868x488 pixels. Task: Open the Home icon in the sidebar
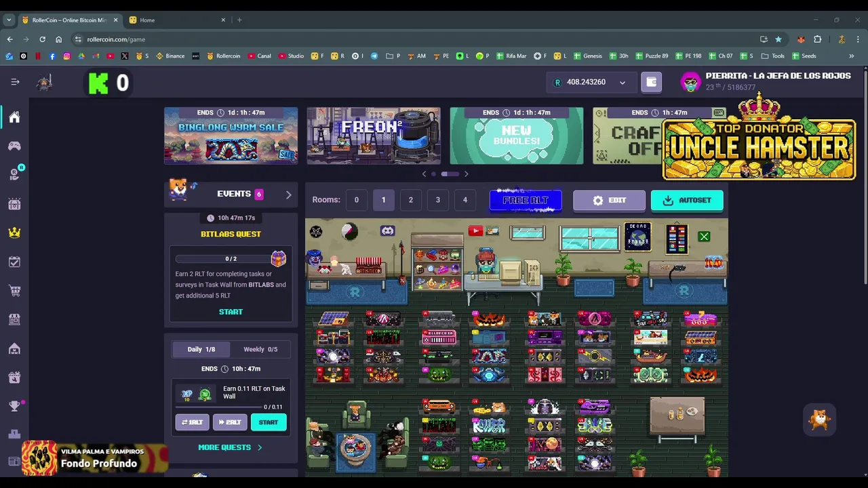[14, 117]
